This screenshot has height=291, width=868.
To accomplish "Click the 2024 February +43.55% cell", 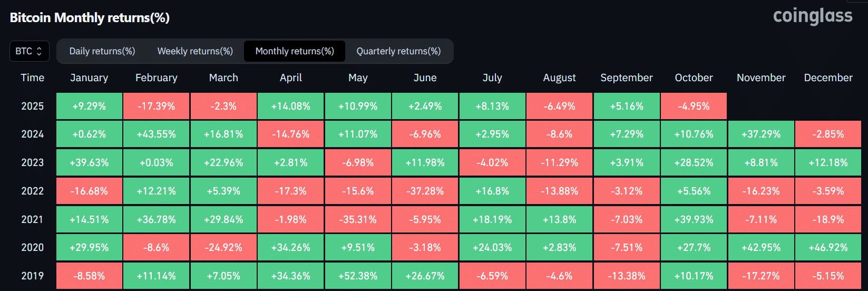I will [x=157, y=134].
